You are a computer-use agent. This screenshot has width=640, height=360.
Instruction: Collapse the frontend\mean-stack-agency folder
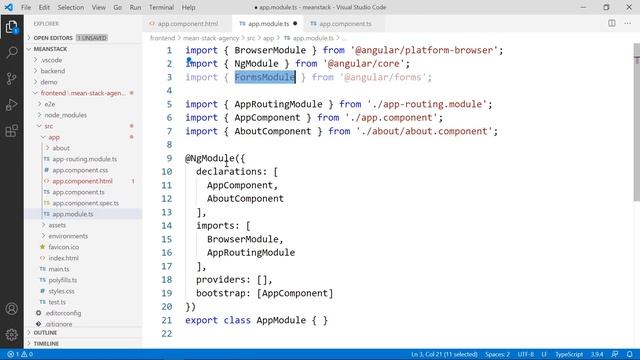pos(83,93)
